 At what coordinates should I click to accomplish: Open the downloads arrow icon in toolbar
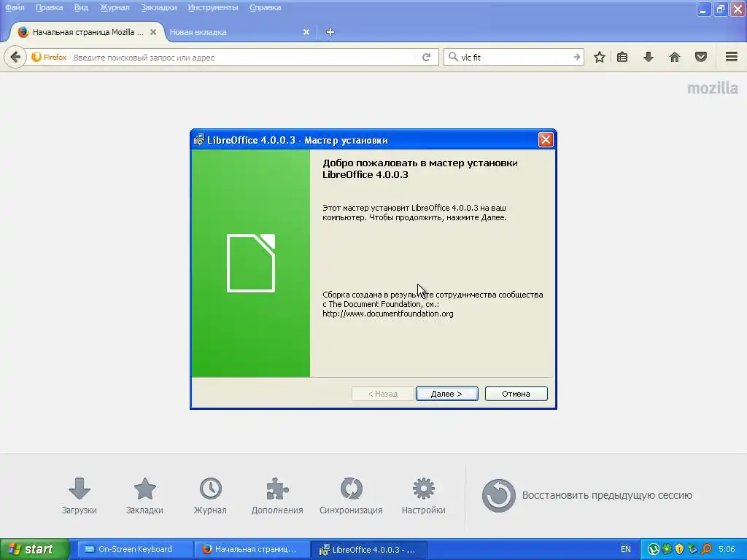pyautogui.click(x=649, y=57)
